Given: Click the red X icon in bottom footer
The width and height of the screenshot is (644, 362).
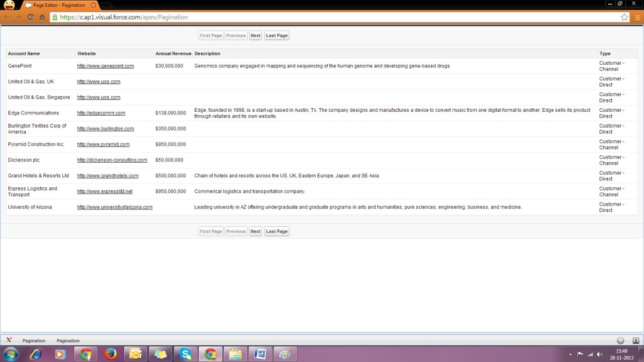Looking at the screenshot, I should (9, 340).
